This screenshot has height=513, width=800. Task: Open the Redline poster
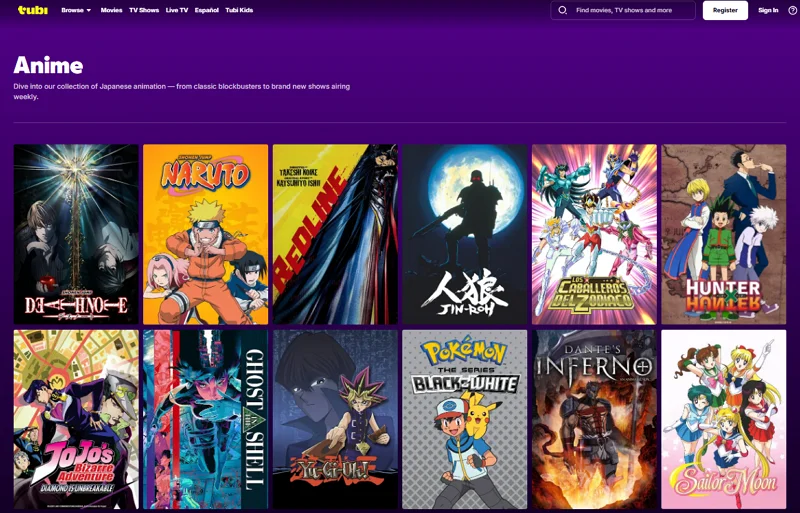[x=335, y=234]
